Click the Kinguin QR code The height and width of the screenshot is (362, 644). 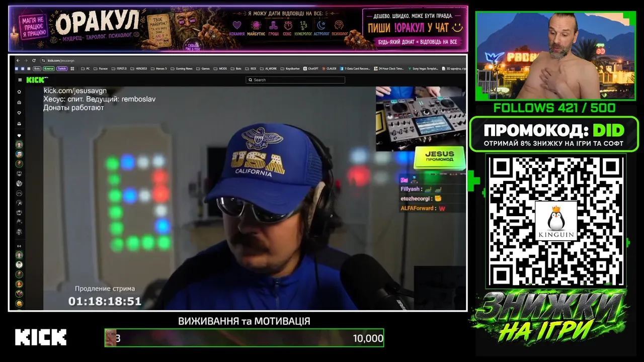(555, 221)
